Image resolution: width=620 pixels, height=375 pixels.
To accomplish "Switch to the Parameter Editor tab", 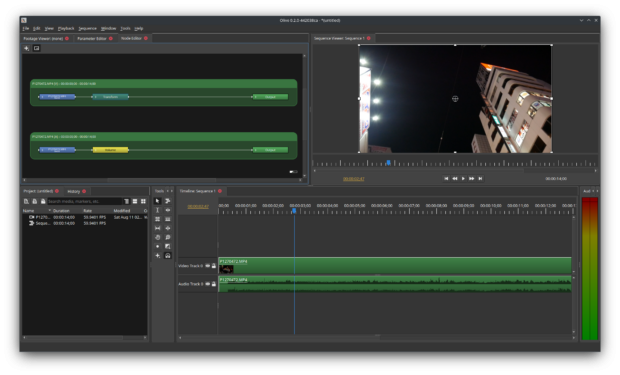I will click(x=92, y=38).
